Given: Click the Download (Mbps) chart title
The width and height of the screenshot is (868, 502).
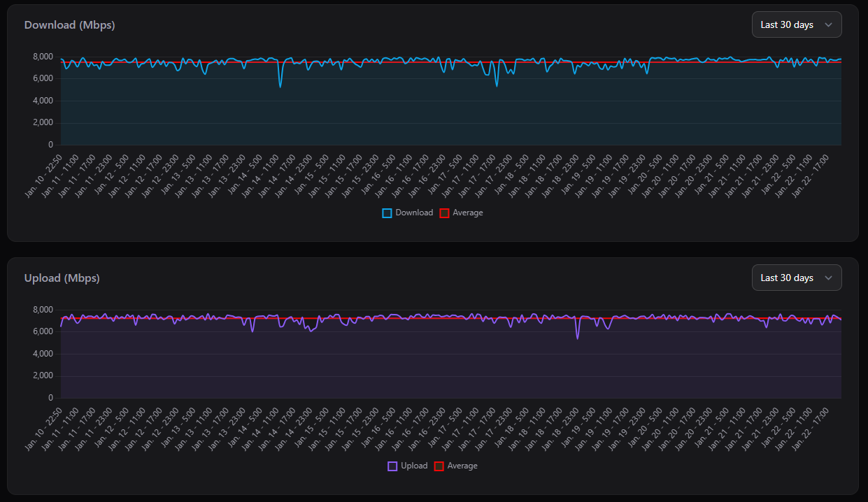Looking at the screenshot, I should (x=69, y=24).
